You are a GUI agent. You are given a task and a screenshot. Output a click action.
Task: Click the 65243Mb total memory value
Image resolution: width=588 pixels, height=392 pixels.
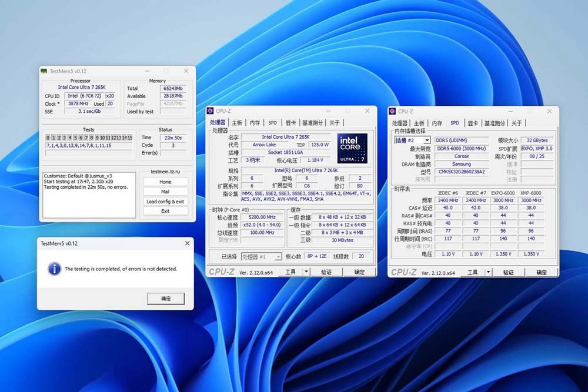[173, 88]
